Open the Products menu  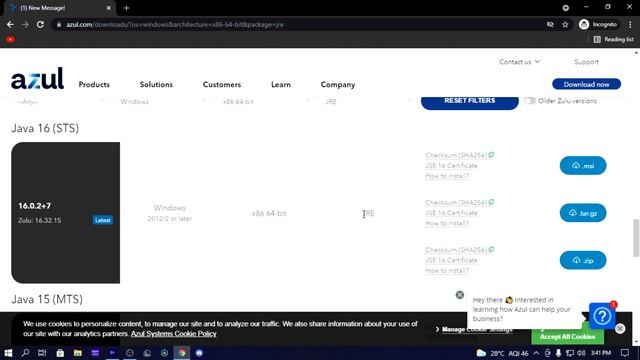click(x=94, y=84)
